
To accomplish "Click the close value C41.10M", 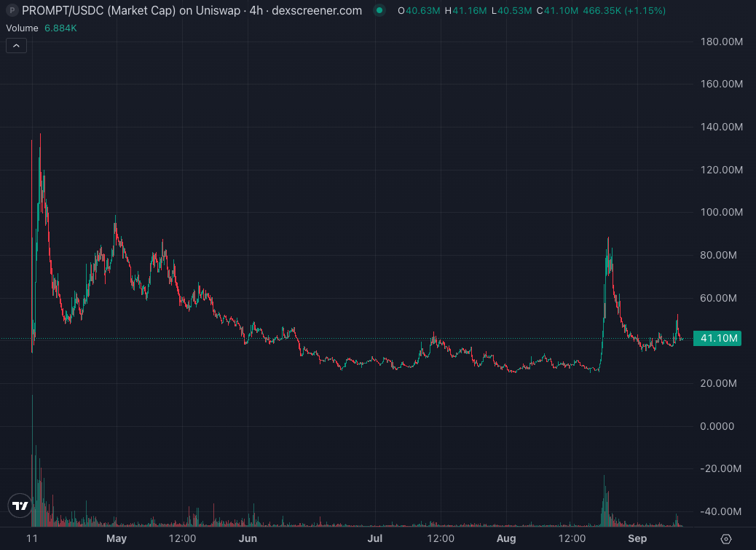I will 557,11.
